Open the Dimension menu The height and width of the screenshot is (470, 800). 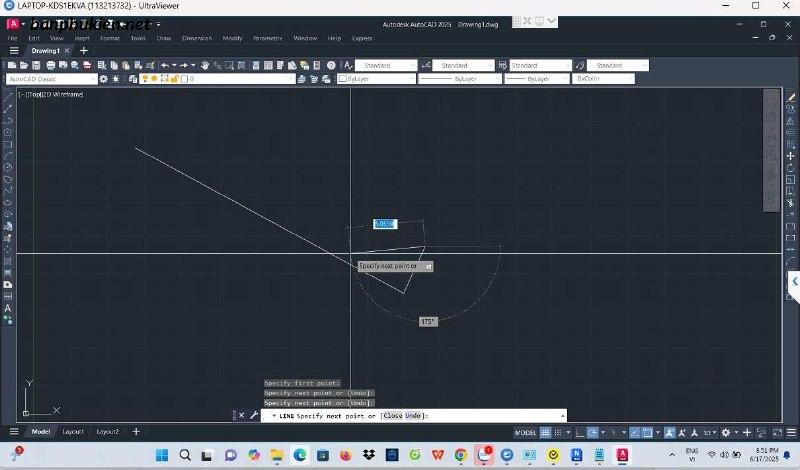[x=197, y=38]
